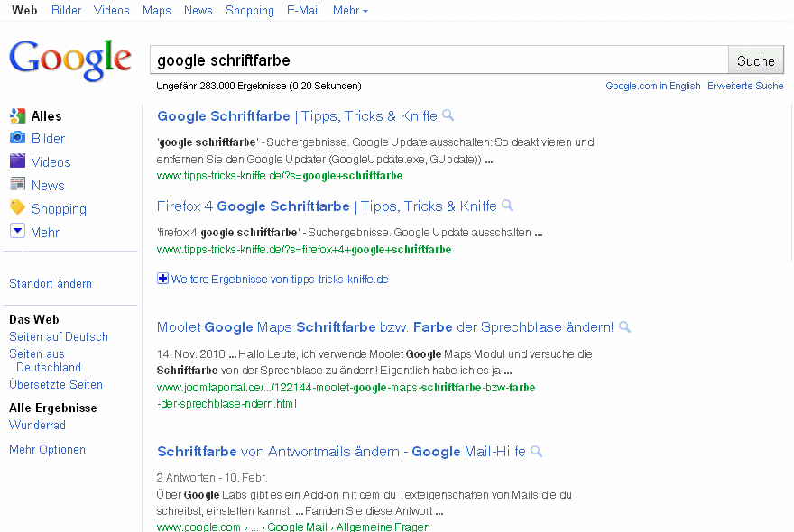Screen dimensions: 794x532
Task: Filter by Seiten auf Deutsch
Action: pyautogui.click(x=59, y=336)
